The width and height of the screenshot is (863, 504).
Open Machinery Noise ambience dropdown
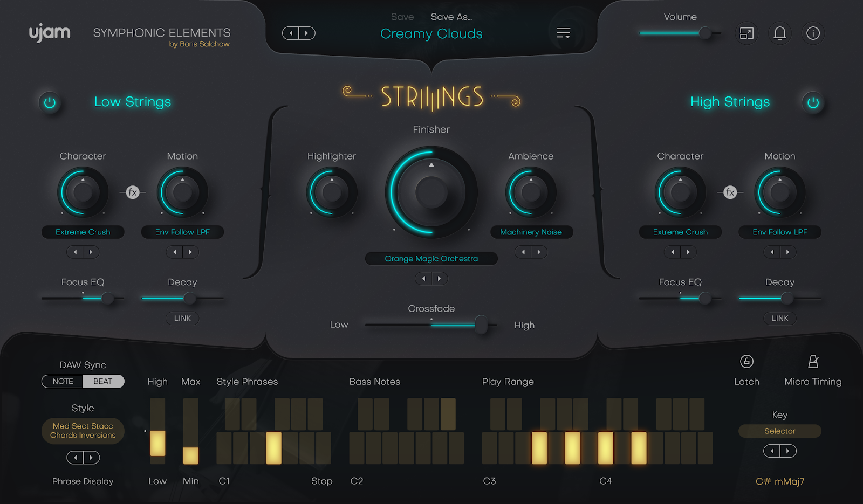(x=531, y=232)
